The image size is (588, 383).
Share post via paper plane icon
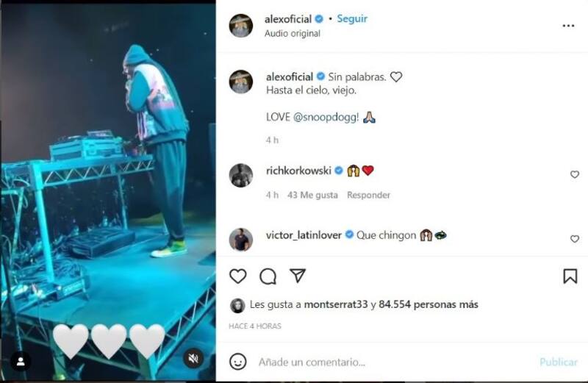point(298,276)
